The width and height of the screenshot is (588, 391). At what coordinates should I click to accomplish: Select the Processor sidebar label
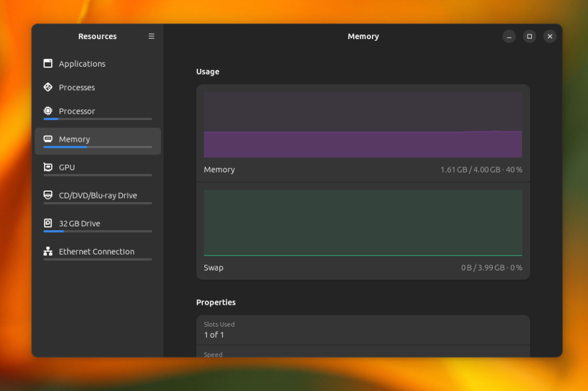coord(77,111)
